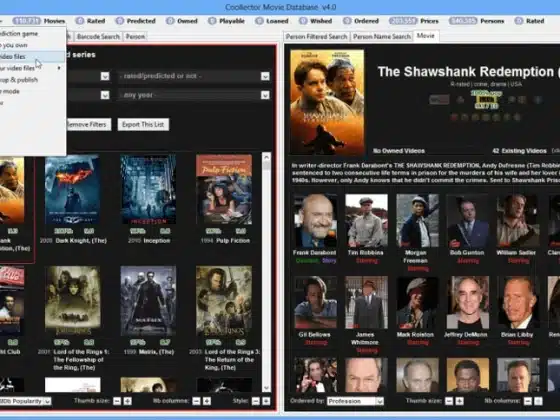The height and width of the screenshot is (420, 560).
Task: Decrease movie list Nb columns with minus
Action: point(196,401)
